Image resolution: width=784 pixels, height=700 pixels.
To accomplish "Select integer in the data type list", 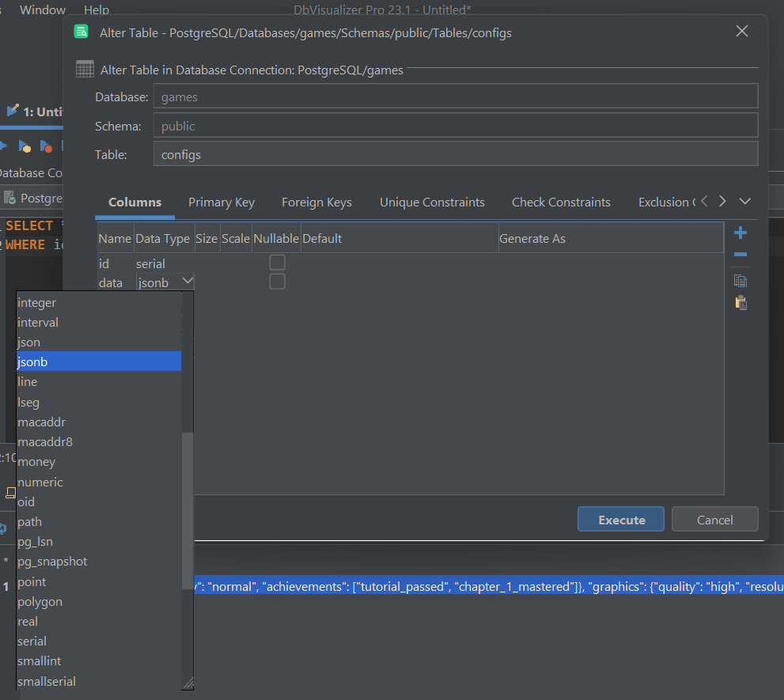I will (x=99, y=302).
